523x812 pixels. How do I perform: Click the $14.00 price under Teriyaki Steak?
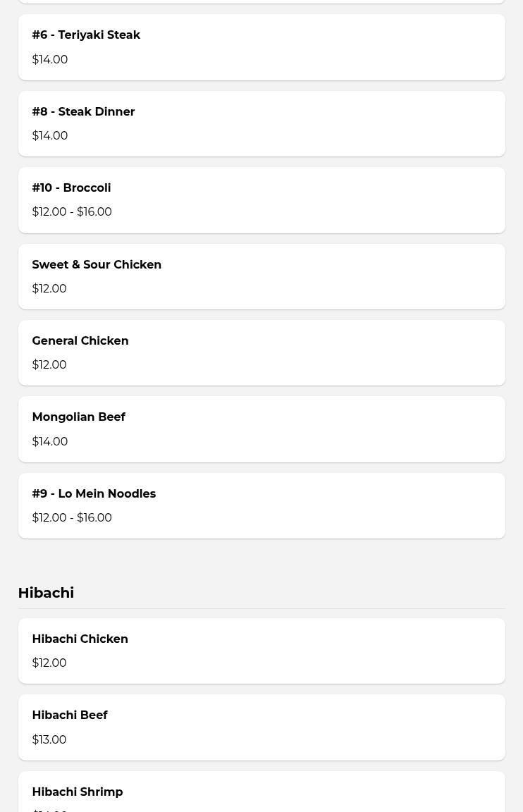coord(50,59)
